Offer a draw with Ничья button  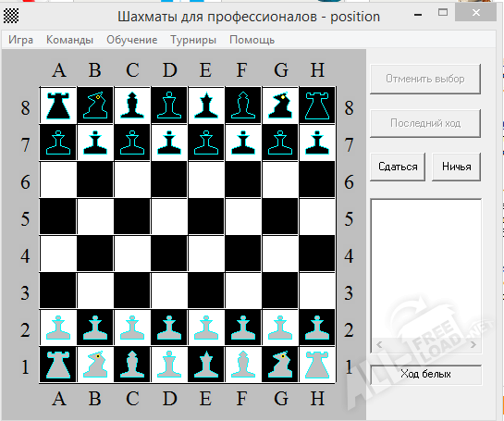point(457,167)
